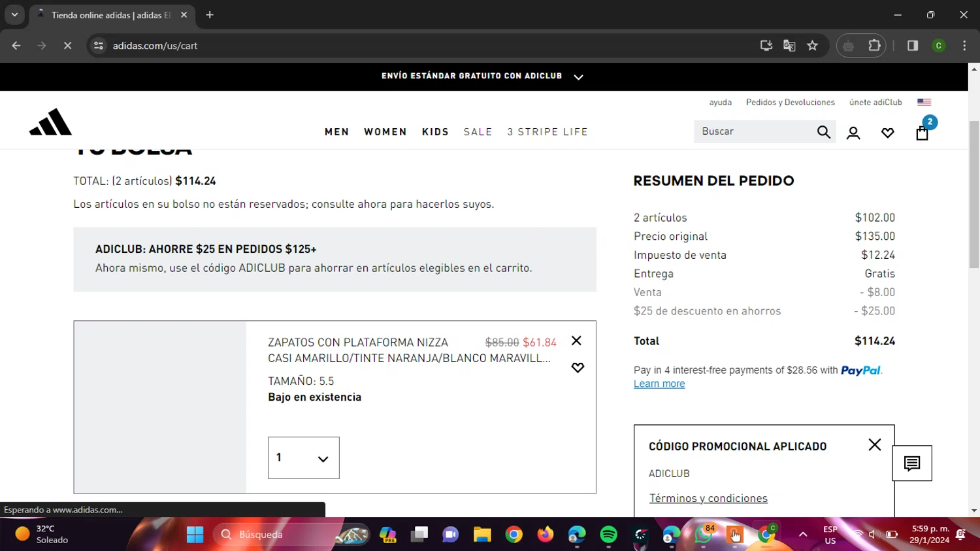Toggle the Chrome side panel
This screenshot has height=551, width=980.
(x=913, y=46)
